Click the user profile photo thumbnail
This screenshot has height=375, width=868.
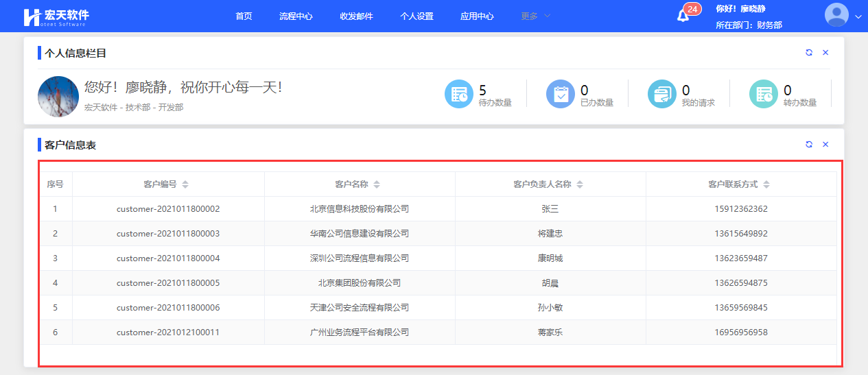coord(58,97)
